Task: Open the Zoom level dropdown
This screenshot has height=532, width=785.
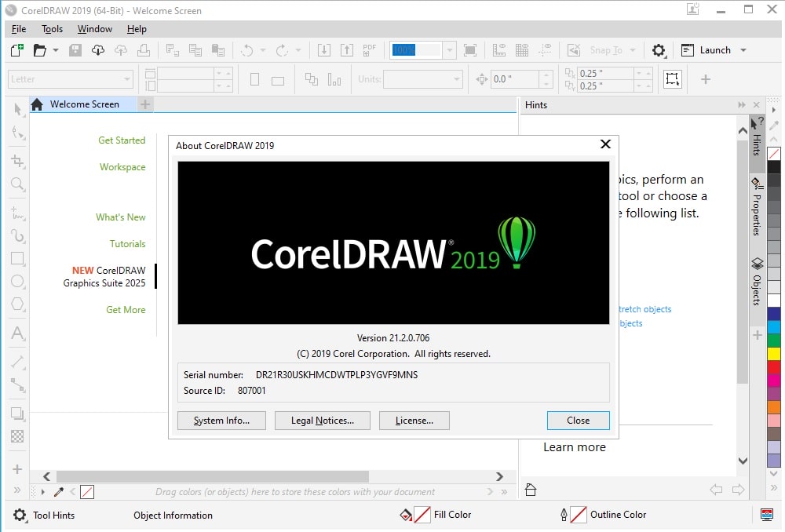Action: [449, 49]
